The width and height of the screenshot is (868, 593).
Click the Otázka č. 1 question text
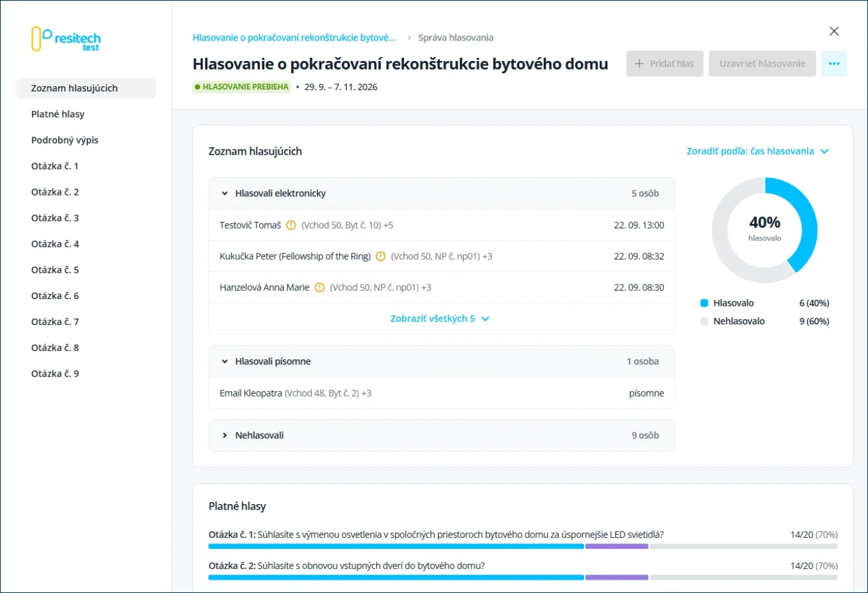point(436,535)
